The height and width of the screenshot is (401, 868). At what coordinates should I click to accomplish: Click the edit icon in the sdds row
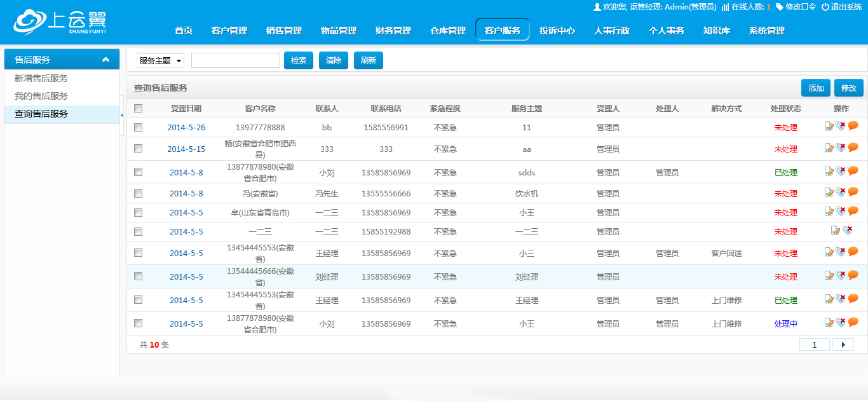click(x=829, y=172)
